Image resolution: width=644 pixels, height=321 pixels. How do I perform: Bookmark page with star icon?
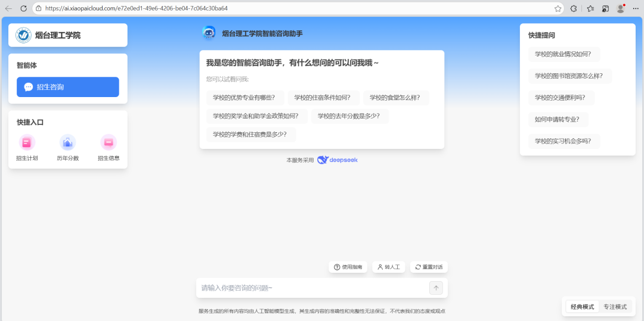pos(558,8)
